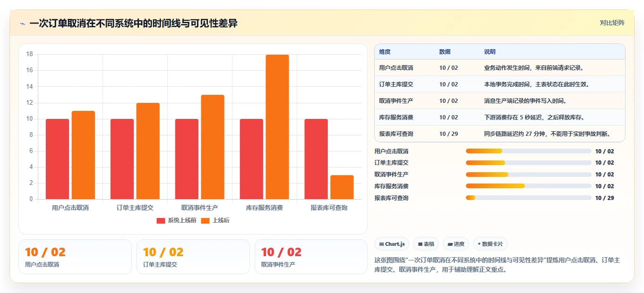Click the red legend swatch for 系统上线前
Viewport: 644px width, 293px height.
161,220
